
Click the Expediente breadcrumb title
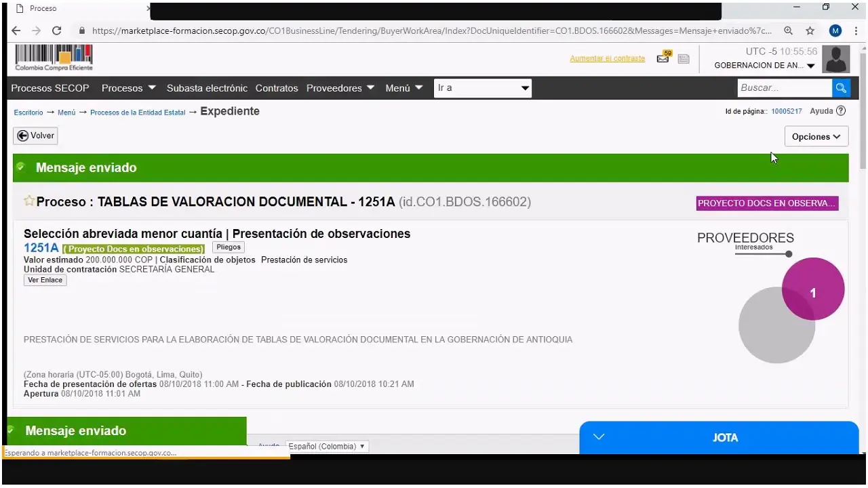pyautogui.click(x=230, y=111)
